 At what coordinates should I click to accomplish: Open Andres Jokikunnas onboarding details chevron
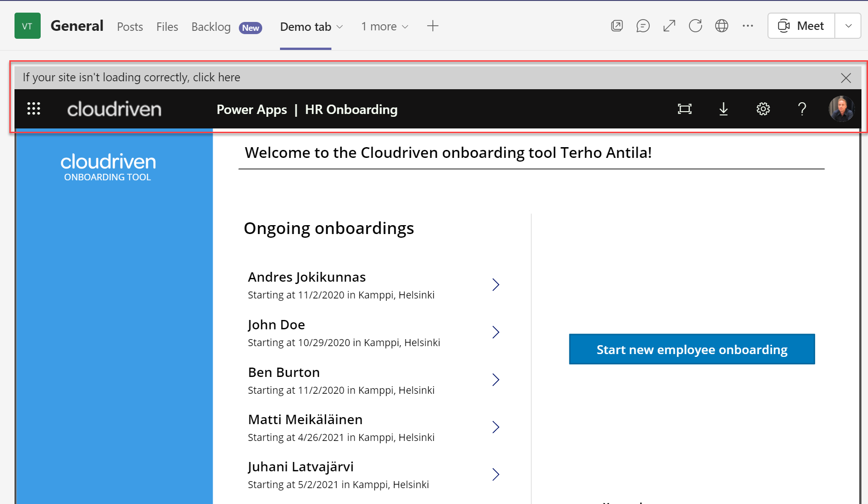(495, 284)
